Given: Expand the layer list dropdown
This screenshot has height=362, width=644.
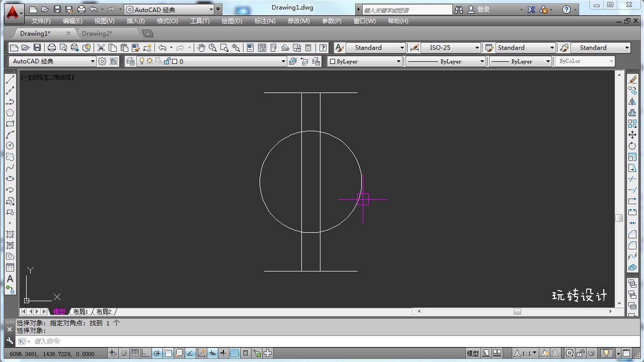Looking at the screenshot, I should [283, 61].
